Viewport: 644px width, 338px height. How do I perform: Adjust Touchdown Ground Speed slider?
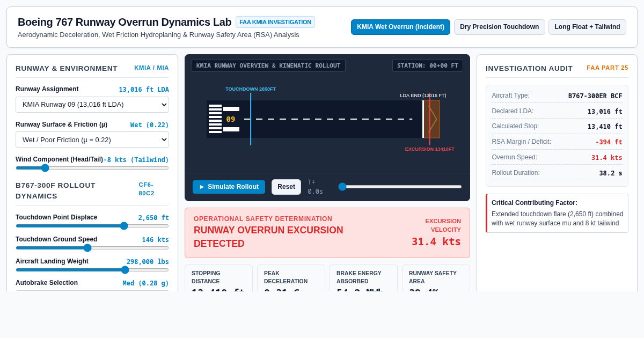point(92,248)
